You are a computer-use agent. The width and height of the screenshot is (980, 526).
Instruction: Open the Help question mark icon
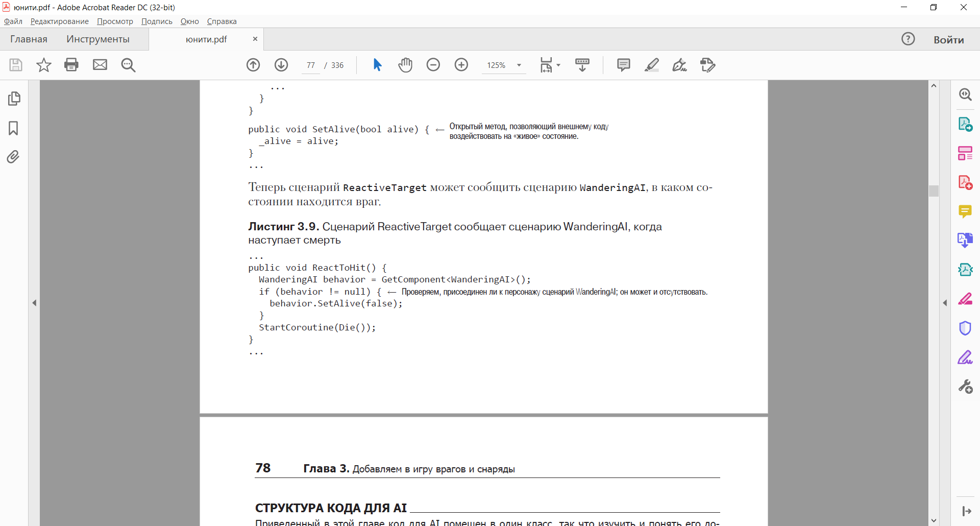(x=908, y=39)
